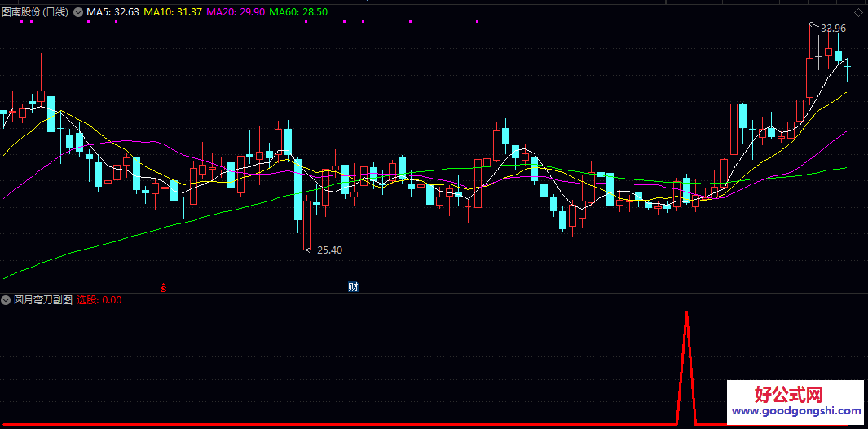868x429 pixels.
Task: Click the 25.40 low price label
Action: tap(329, 250)
